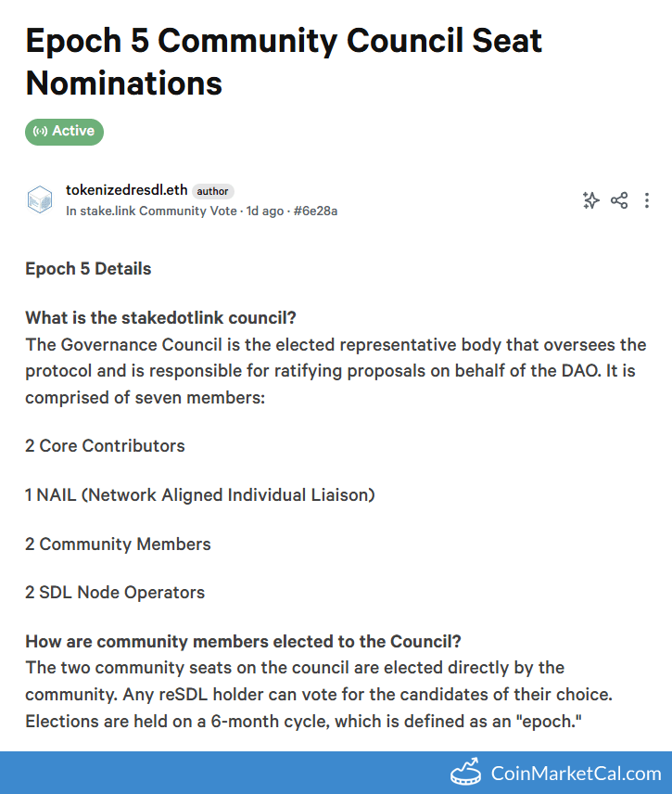This screenshot has width=672, height=794.
Task: Click the CoinMarketCal logo icon
Action: [465, 773]
